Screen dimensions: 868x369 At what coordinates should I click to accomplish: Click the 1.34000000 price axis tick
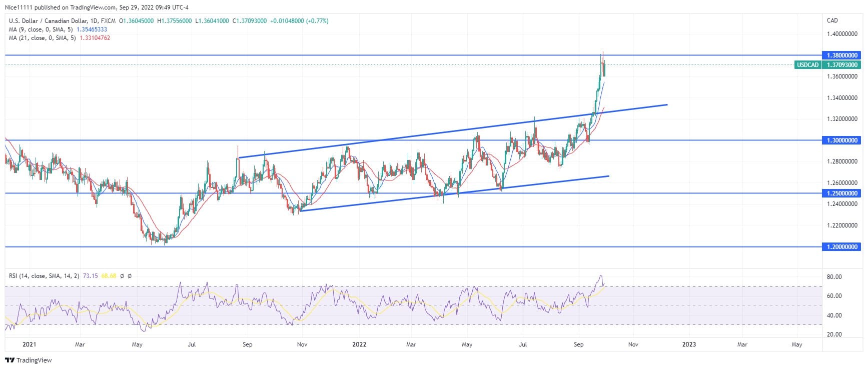842,98
